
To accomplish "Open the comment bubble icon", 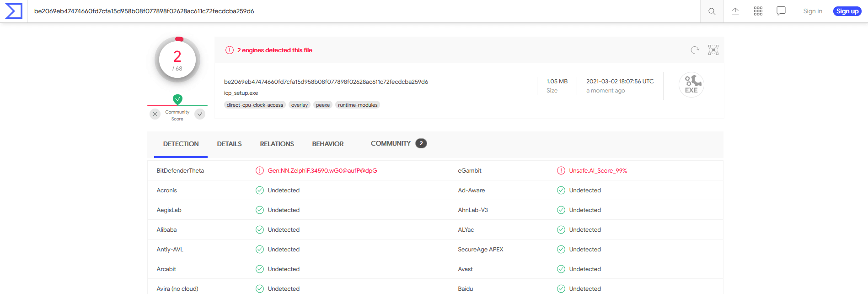I will tap(781, 11).
